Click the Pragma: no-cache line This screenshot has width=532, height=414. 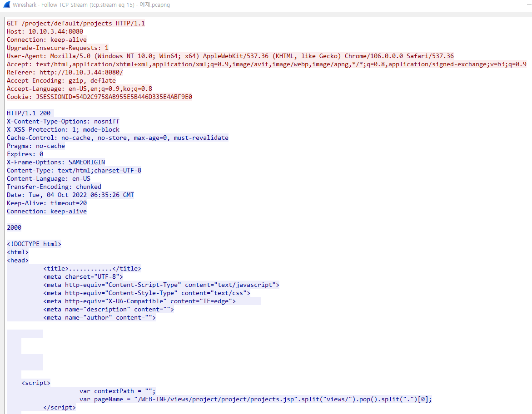tap(35, 146)
